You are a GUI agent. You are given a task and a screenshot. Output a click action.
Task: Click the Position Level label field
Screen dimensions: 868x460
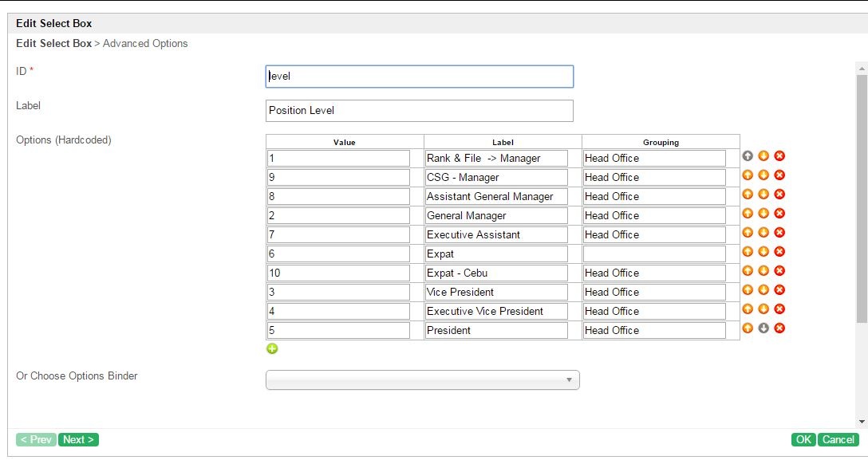[419, 111]
